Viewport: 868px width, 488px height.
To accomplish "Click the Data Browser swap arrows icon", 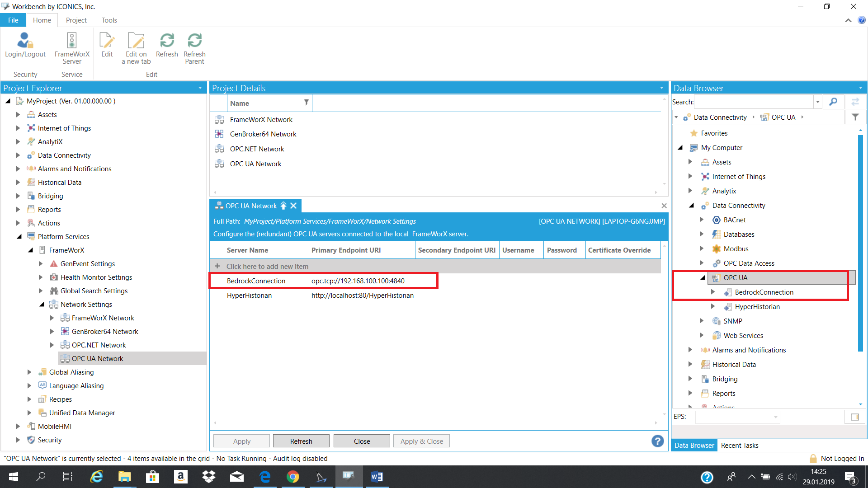I will click(x=855, y=102).
